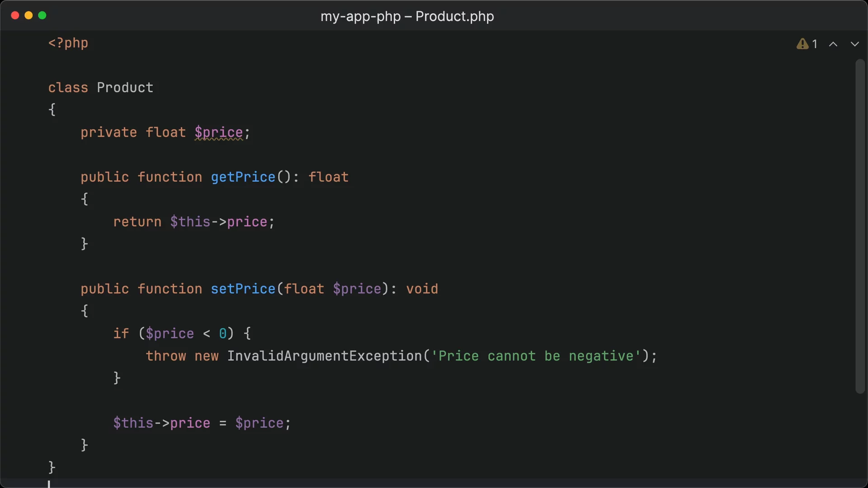
Task: Place cursor in the getPrice method name
Action: [x=243, y=177]
